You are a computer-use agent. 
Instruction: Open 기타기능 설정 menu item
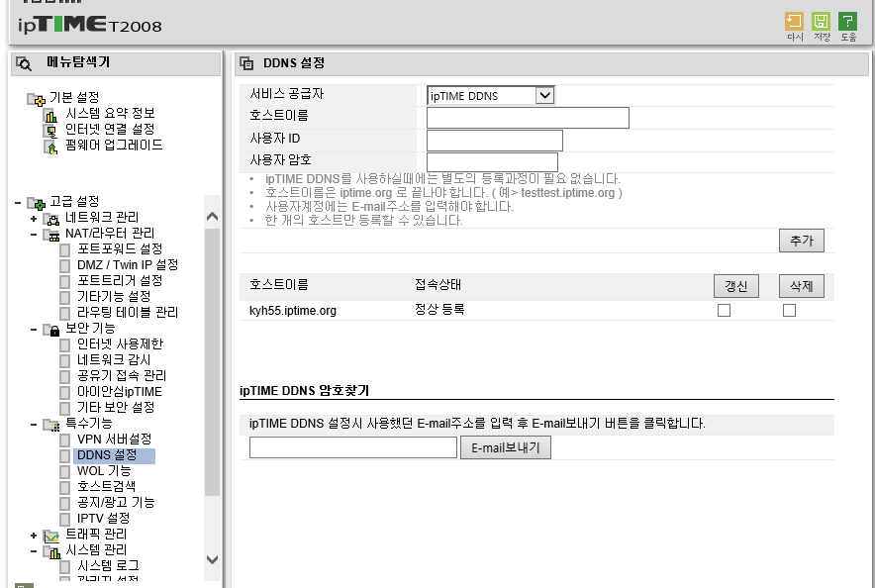[114, 296]
